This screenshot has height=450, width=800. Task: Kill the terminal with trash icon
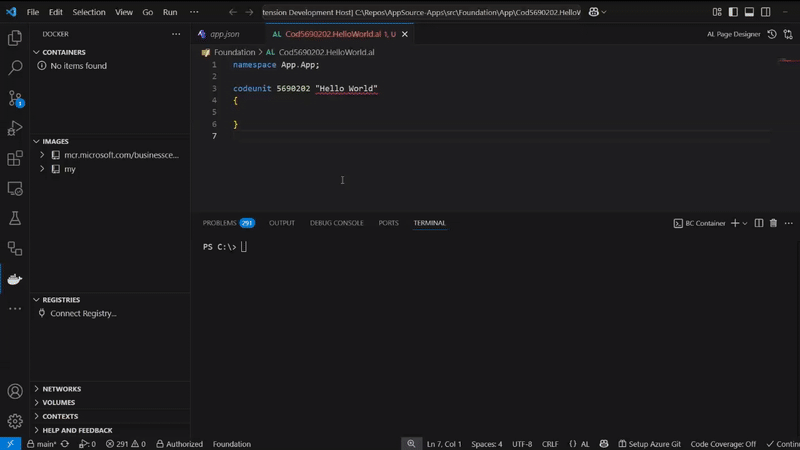tap(773, 223)
